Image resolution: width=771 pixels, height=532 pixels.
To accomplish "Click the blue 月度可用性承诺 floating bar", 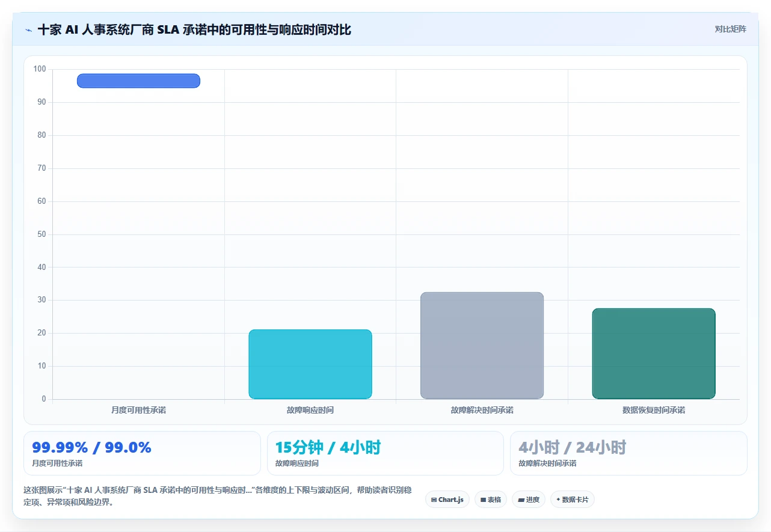I will [x=138, y=81].
